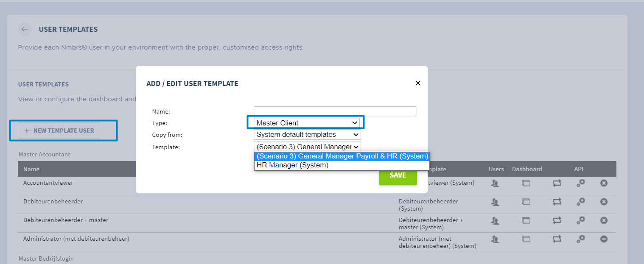The height and width of the screenshot is (264, 644).
Task: Close the Add / Edit User Template dialog
Action: click(x=418, y=83)
